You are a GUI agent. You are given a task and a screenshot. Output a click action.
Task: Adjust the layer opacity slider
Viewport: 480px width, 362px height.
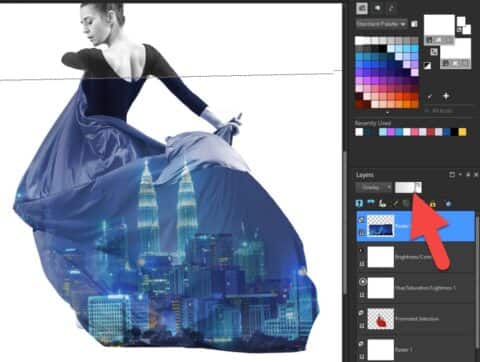pos(404,187)
